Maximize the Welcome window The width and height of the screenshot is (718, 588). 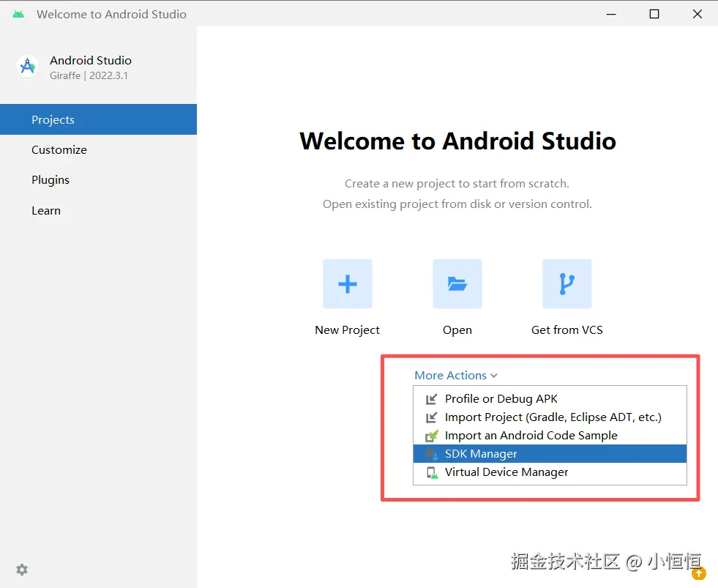654,14
